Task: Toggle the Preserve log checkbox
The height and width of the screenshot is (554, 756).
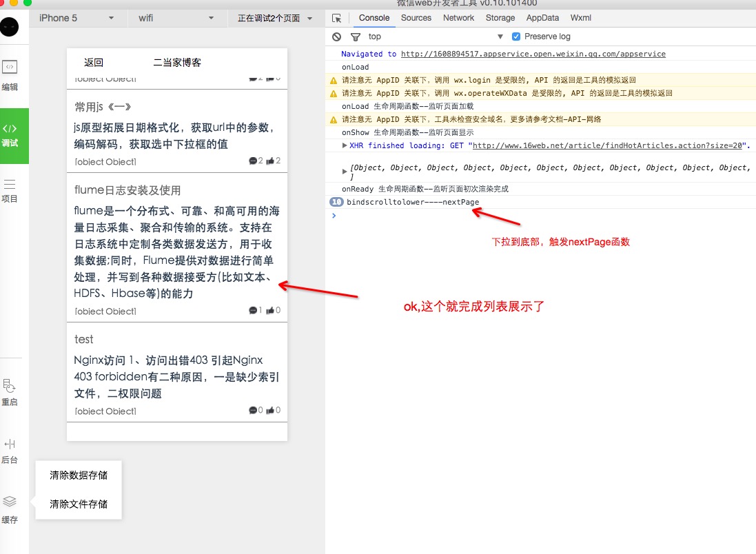Action: point(516,37)
